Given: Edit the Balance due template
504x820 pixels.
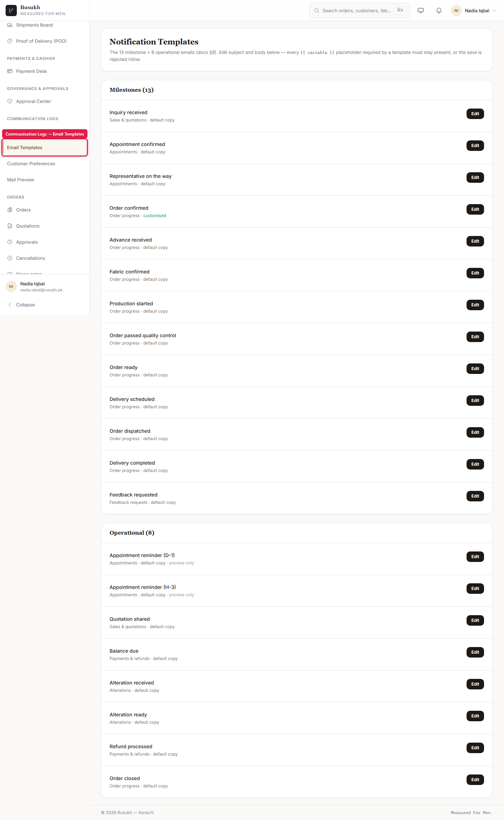Looking at the screenshot, I should click(x=475, y=652).
